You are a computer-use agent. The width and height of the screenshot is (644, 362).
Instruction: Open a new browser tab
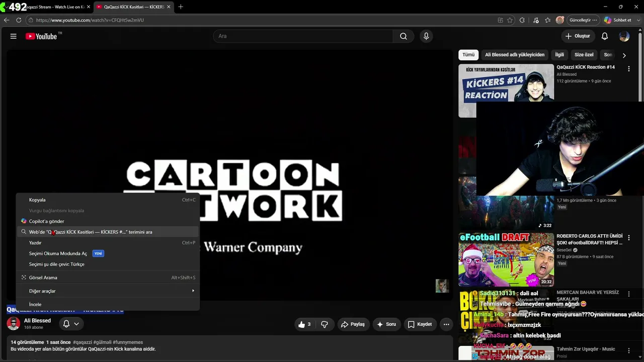click(181, 7)
